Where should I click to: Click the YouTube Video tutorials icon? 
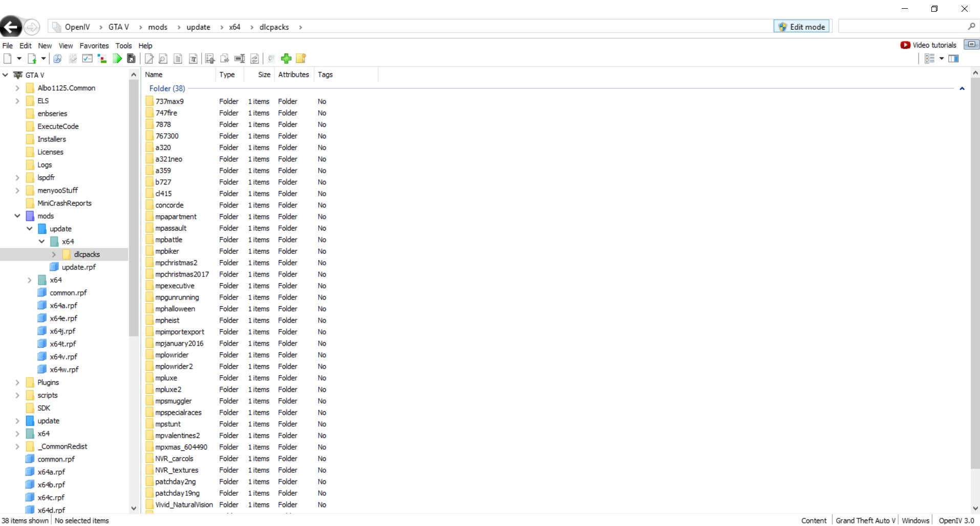click(905, 45)
